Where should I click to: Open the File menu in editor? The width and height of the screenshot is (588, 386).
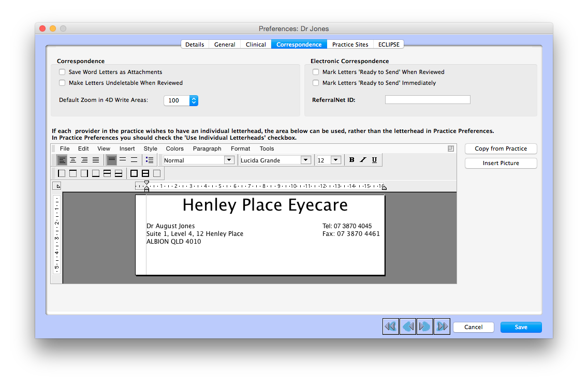[x=65, y=149]
